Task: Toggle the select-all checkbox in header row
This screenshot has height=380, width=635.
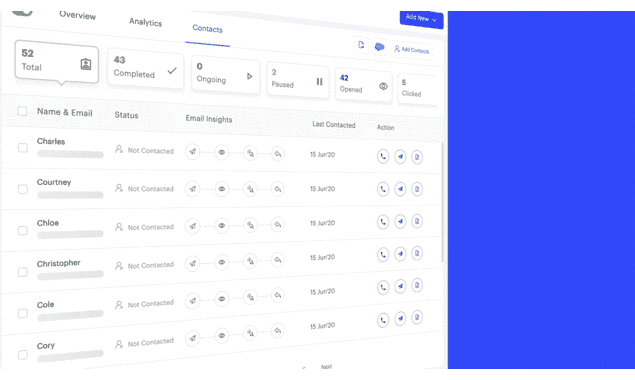Action: coord(22,111)
